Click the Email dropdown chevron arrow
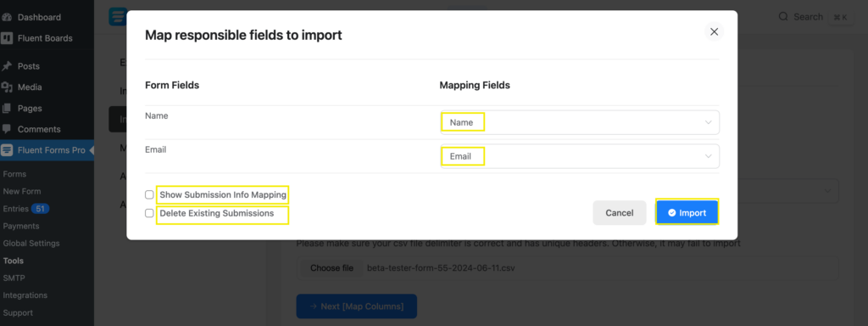Image resolution: width=868 pixels, height=326 pixels. coord(708,156)
